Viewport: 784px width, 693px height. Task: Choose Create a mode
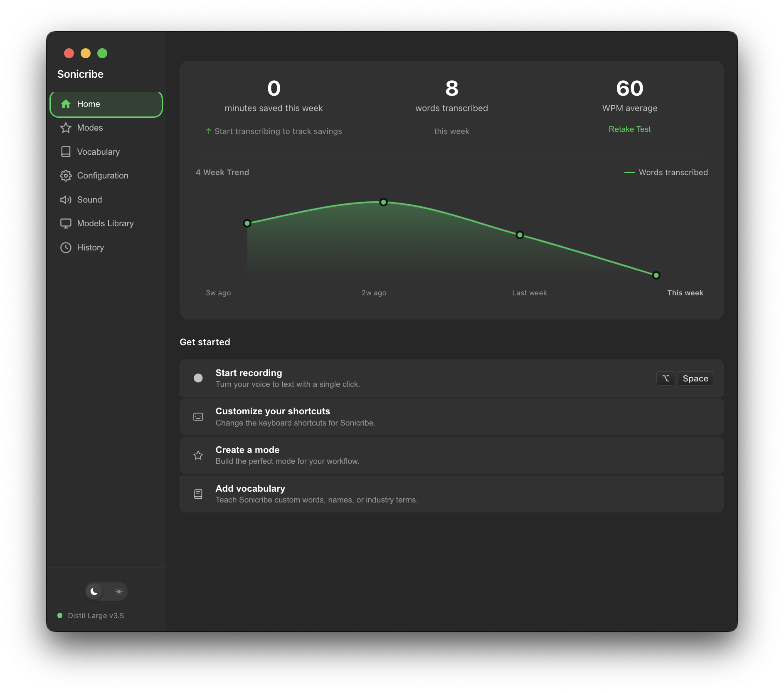click(451, 455)
